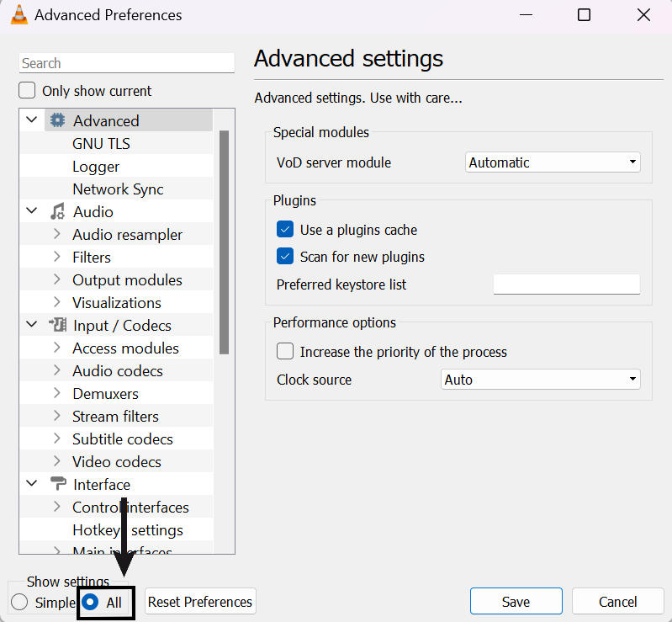
Task: Click the Reset Preferences button
Action: [200, 602]
